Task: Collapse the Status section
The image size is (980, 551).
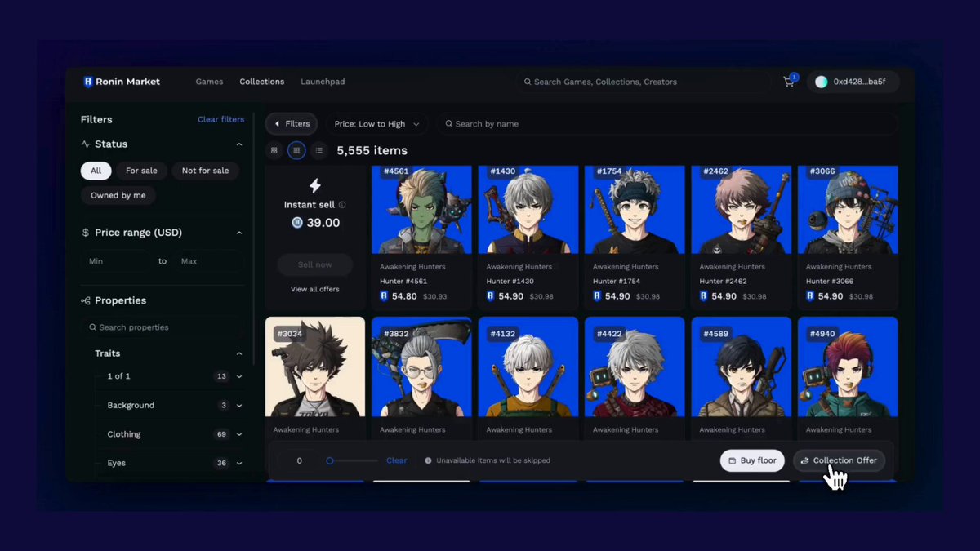Action: [239, 144]
